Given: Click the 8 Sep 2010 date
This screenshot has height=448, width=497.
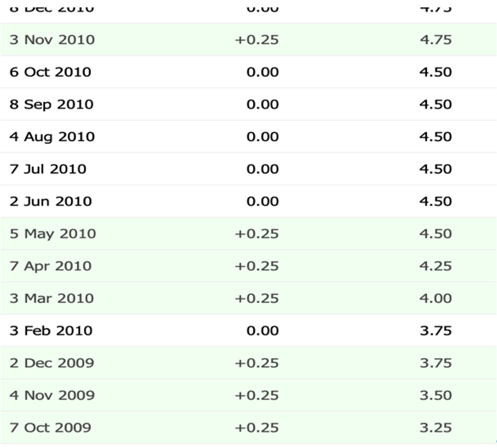Looking at the screenshot, I should point(51,104).
